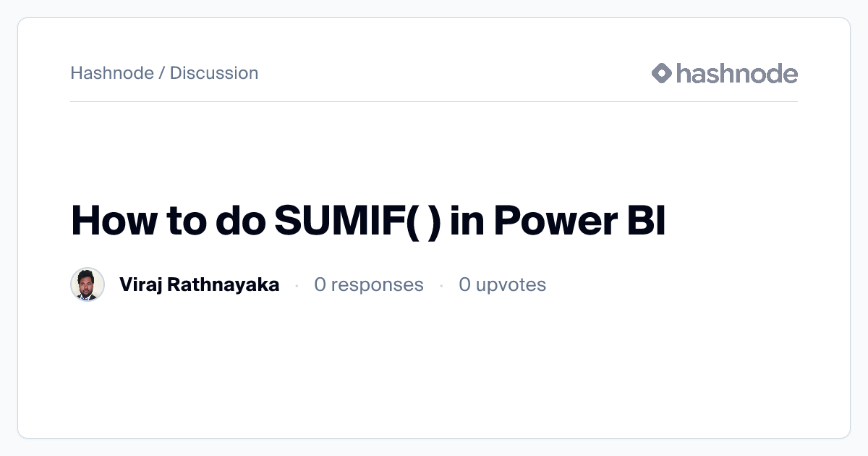
Task: Visit author Viraj Rathnayaka's profile name
Action: point(199,284)
